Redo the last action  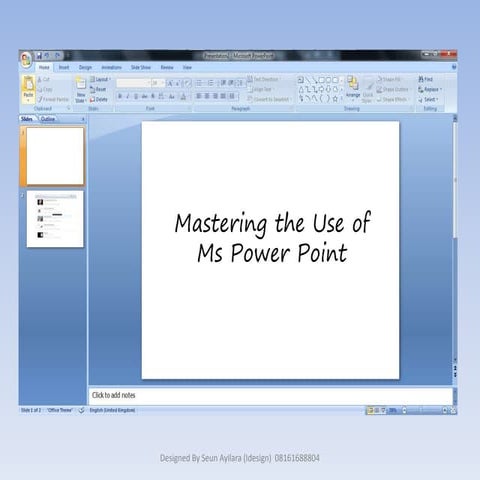57,55
